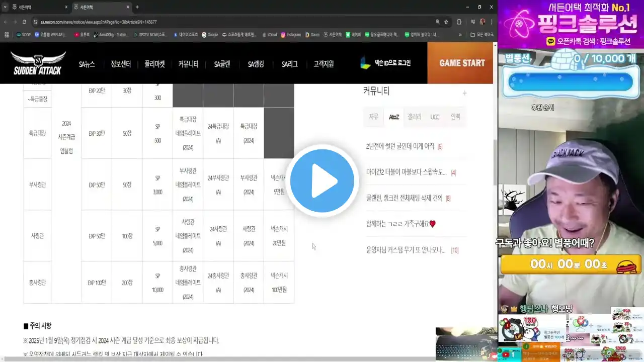Viewport: 644px width, 362px height.
Task: Open the 커뮤니티 menu
Action: tap(188, 64)
